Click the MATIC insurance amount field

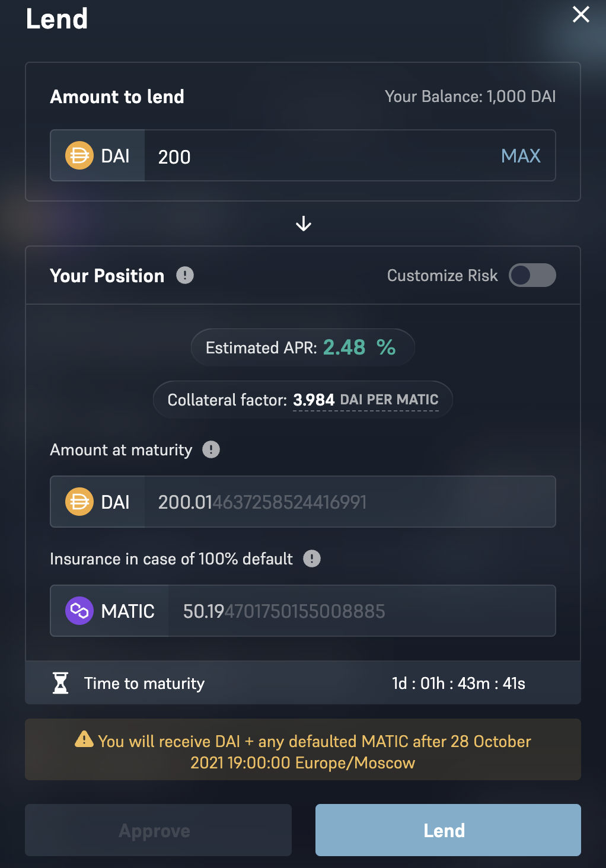pyautogui.click(x=362, y=611)
